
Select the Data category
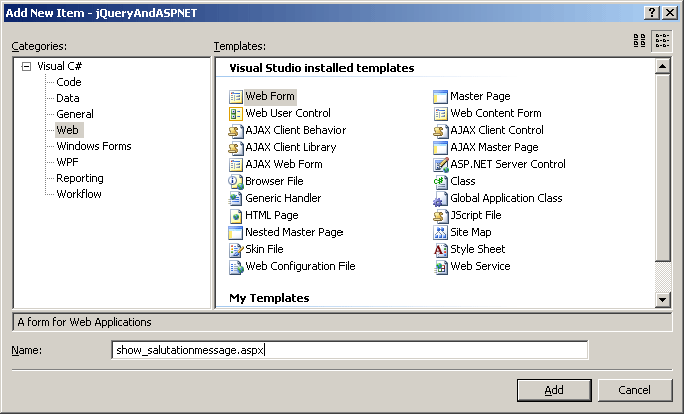[x=68, y=98]
